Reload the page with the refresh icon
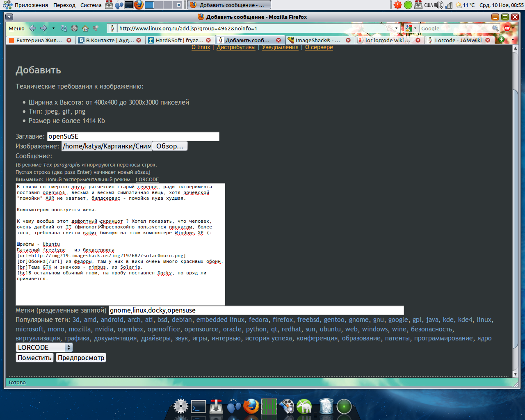The width and height of the screenshot is (525, 420). tap(64, 28)
